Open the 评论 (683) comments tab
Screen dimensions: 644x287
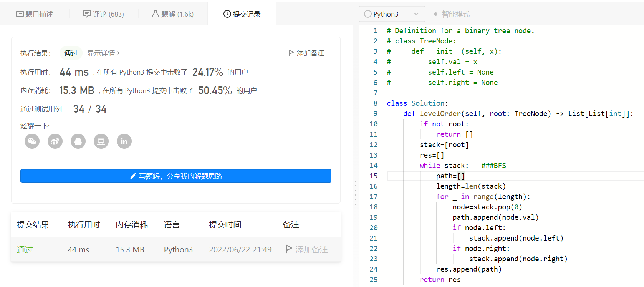pos(104,14)
